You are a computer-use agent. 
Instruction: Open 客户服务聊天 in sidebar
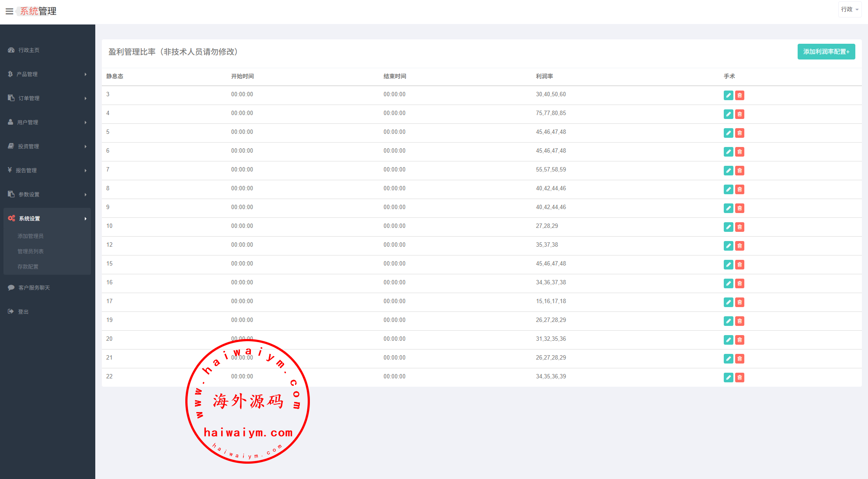(34, 288)
